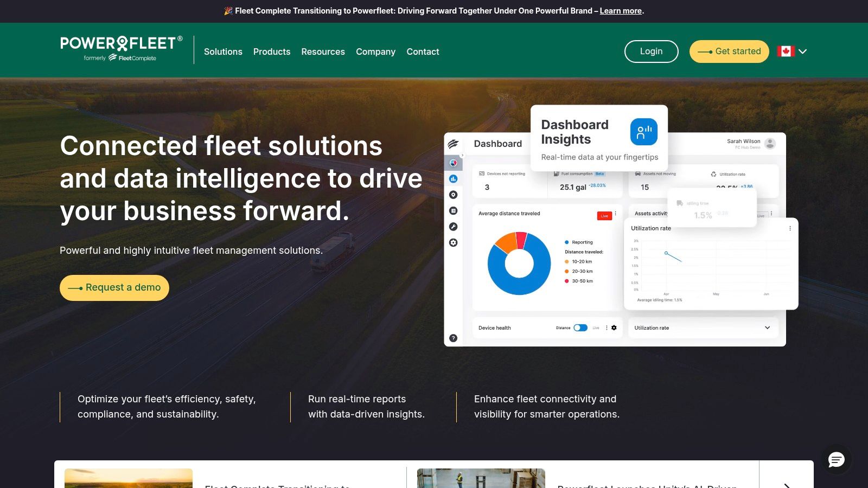This screenshot has height=488, width=868.
Task: Click the Devices not reporting icon
Action: (482, 174)
